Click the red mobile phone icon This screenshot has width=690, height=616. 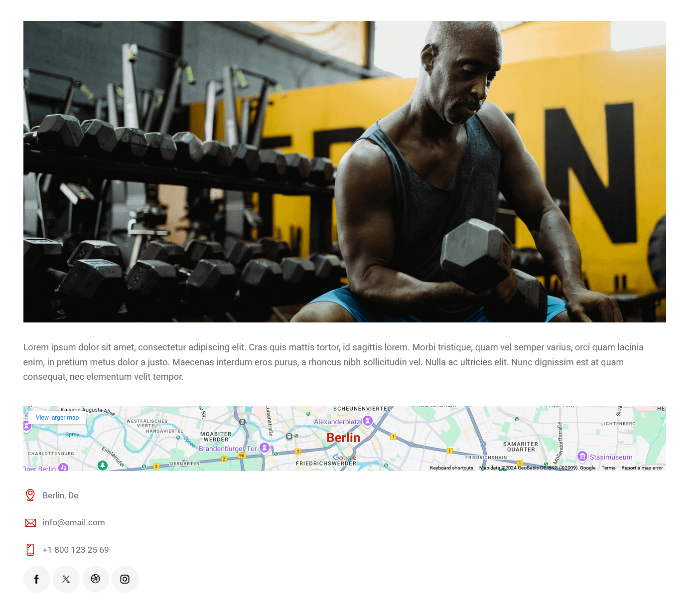pos(30,550)
